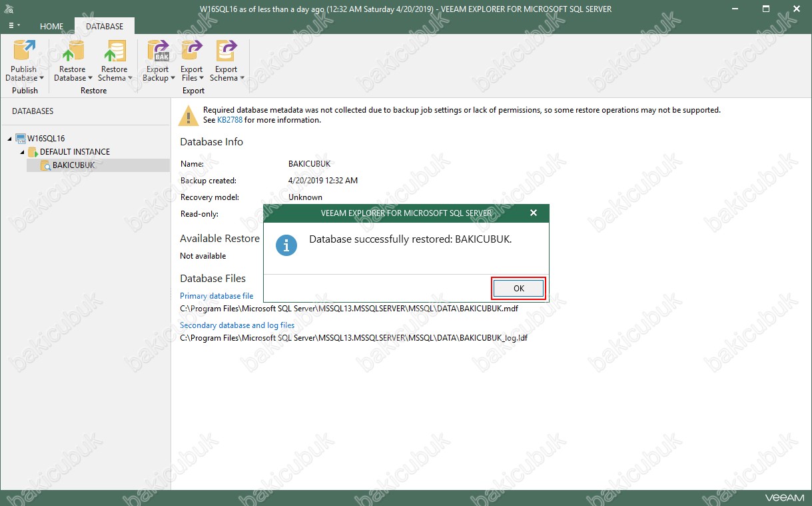Select the BAKICUBUK database tree item
This screenshot has width=812, height=506.
click(x=98, y=165)
